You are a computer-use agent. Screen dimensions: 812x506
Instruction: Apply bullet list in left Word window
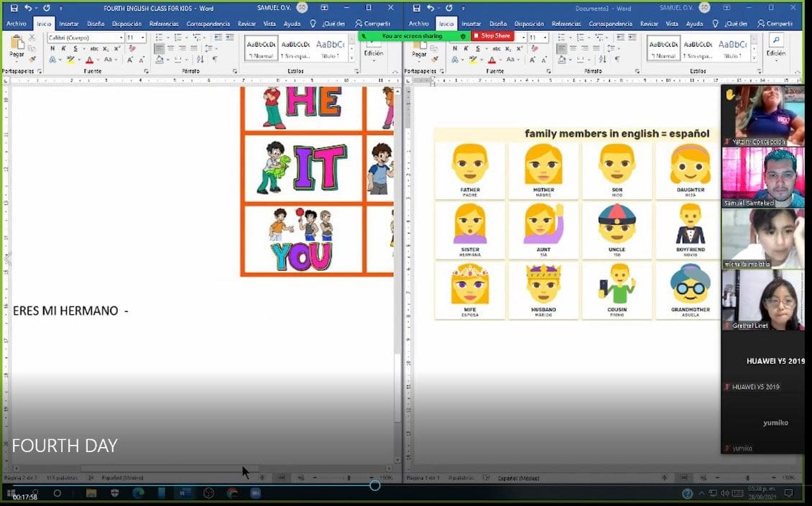(x=160, y=37)
